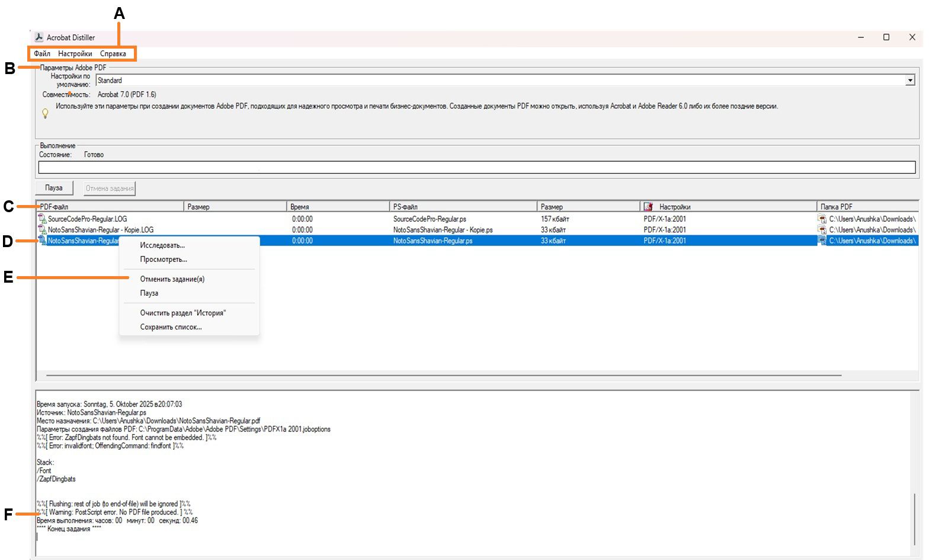Click the light bulb hint icon

44,113
